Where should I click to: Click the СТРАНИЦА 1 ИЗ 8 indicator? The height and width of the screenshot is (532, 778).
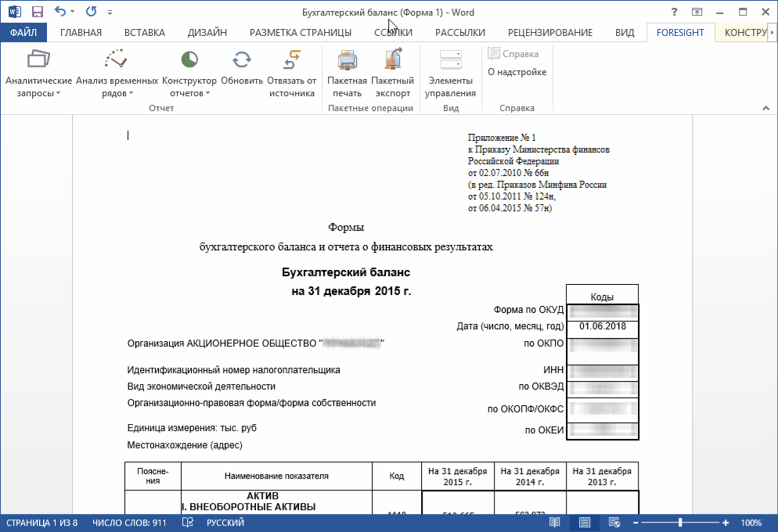[41, 523]
